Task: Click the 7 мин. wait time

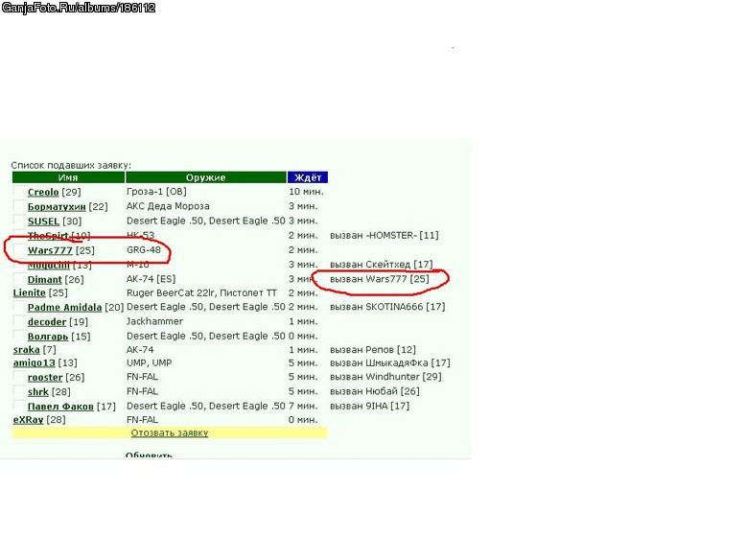Action: point(304,407)
